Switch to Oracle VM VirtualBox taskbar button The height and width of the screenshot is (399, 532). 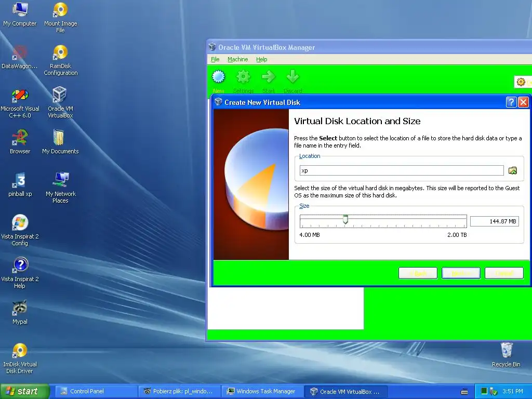tap(345, 391)
